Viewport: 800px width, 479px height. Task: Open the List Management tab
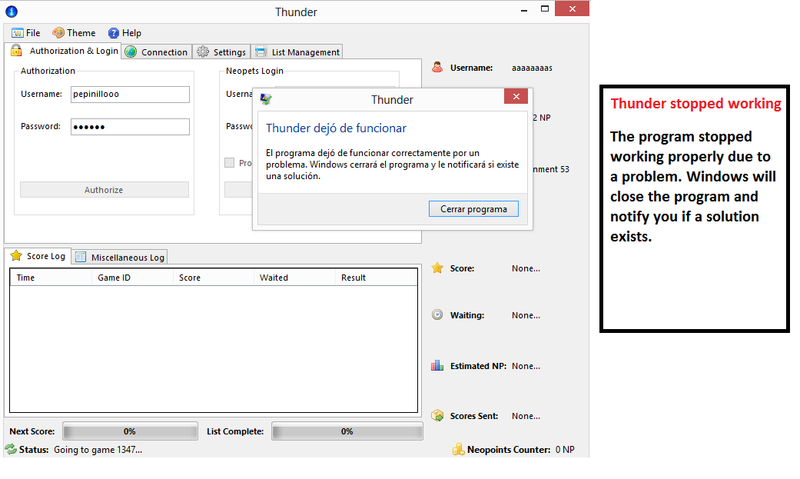click(298, 52)
